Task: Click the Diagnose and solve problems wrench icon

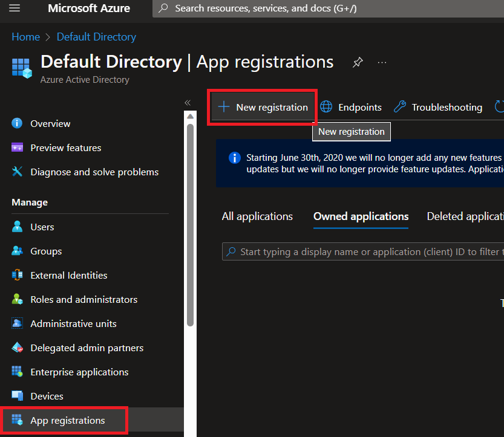Action: point(17,172)
